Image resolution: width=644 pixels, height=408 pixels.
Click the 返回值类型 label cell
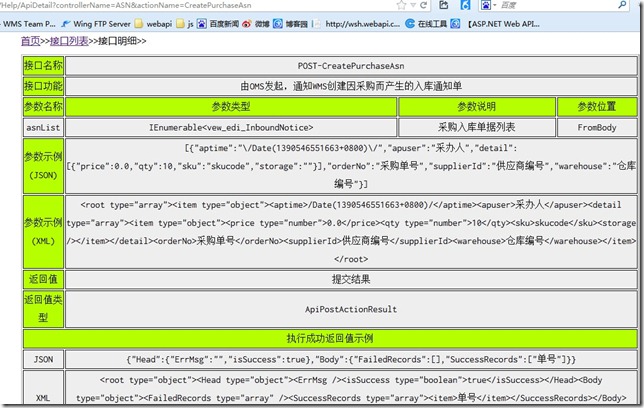pyautogui.click(x=43, y=309)
